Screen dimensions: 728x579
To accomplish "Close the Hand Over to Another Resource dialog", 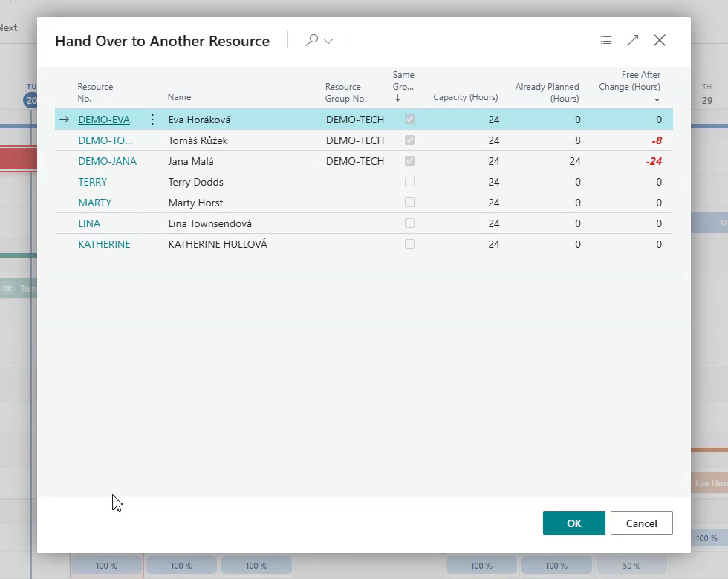I will [x=660, y=40].
